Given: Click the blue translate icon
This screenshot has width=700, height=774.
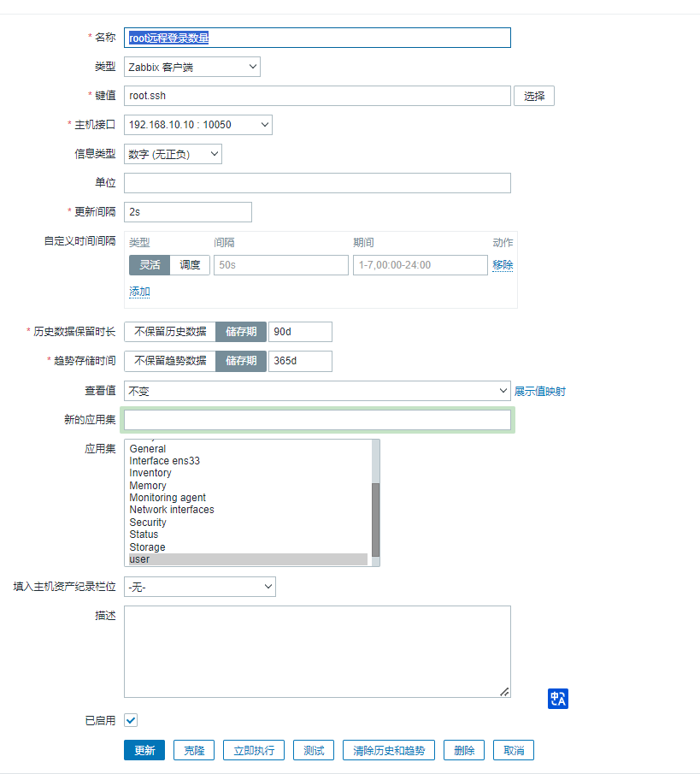Looking at the screenshot, I should pyautogui.click(x=557, y=699).
